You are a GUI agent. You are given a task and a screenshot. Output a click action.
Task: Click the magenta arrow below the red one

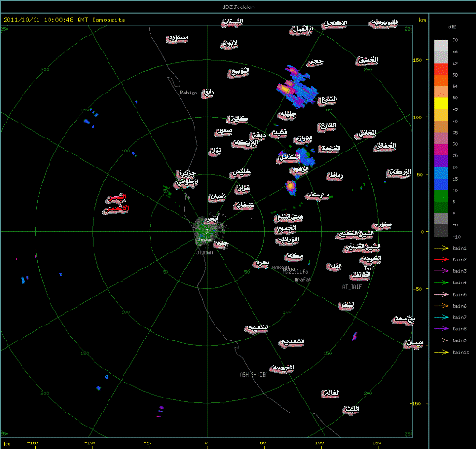441,271
